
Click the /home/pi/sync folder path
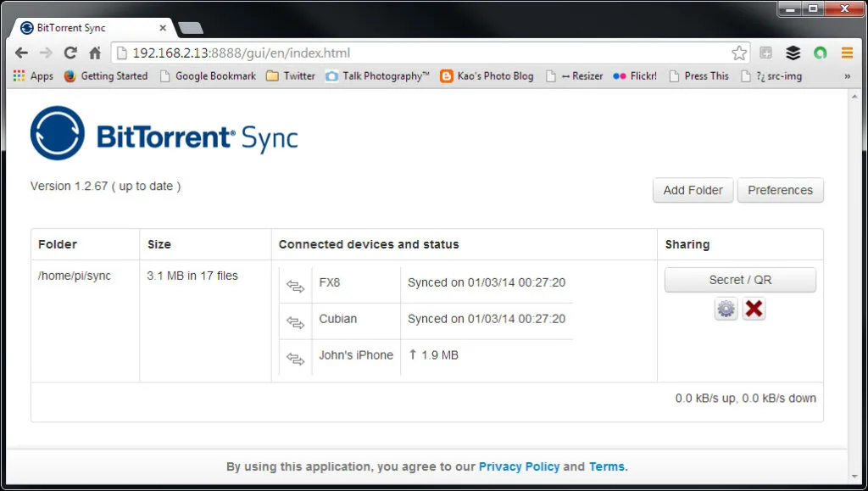click(75, 276)
